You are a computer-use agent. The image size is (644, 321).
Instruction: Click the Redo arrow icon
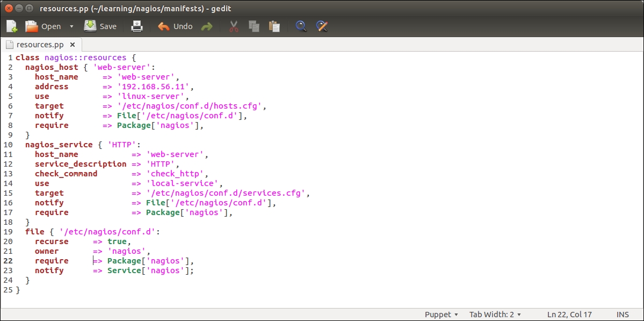click(x=207, y=26)
